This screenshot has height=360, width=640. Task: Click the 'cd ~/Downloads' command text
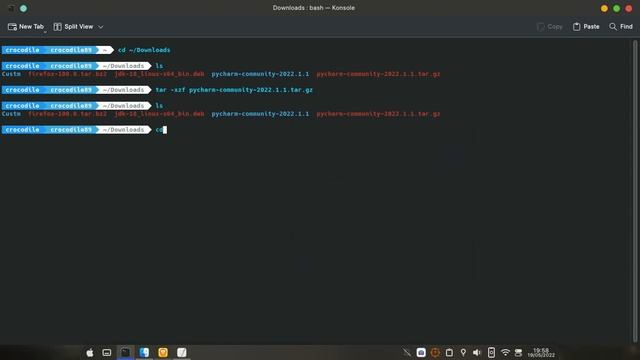[144, 50]
